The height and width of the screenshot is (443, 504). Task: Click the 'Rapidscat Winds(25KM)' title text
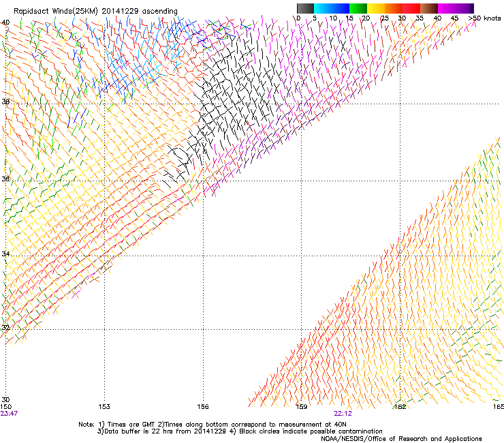(56, 11)
